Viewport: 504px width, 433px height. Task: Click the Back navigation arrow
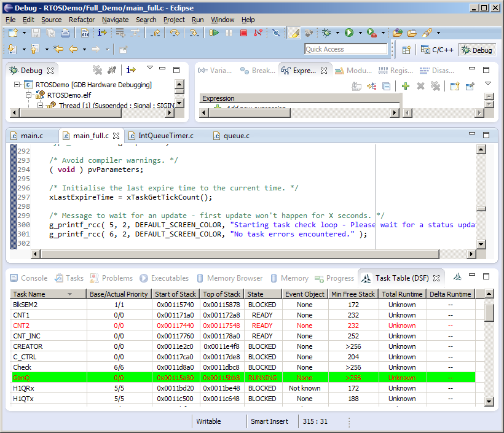click(73, 49)
